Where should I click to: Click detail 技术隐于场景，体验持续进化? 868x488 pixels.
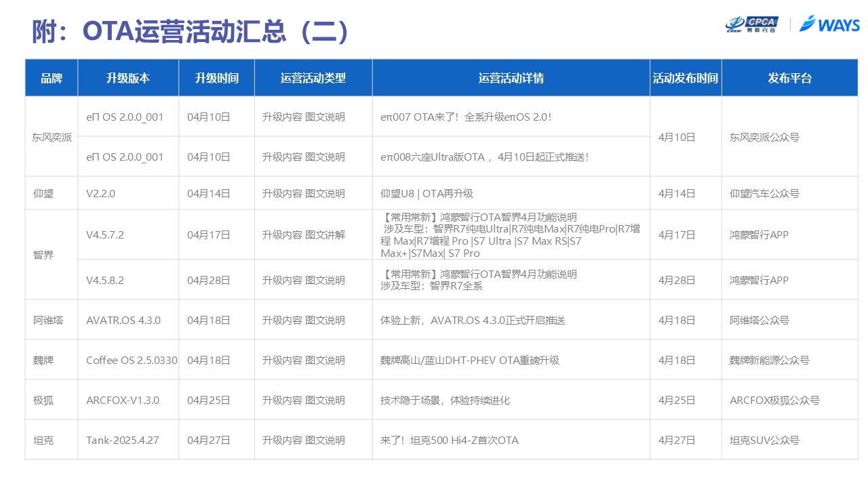(x=445, y=400)
